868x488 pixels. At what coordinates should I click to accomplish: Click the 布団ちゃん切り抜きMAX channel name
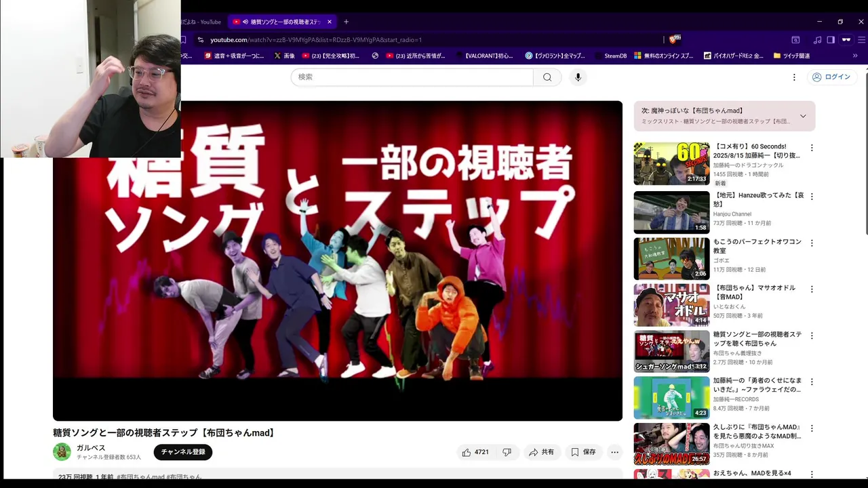[x=743, y=446]
